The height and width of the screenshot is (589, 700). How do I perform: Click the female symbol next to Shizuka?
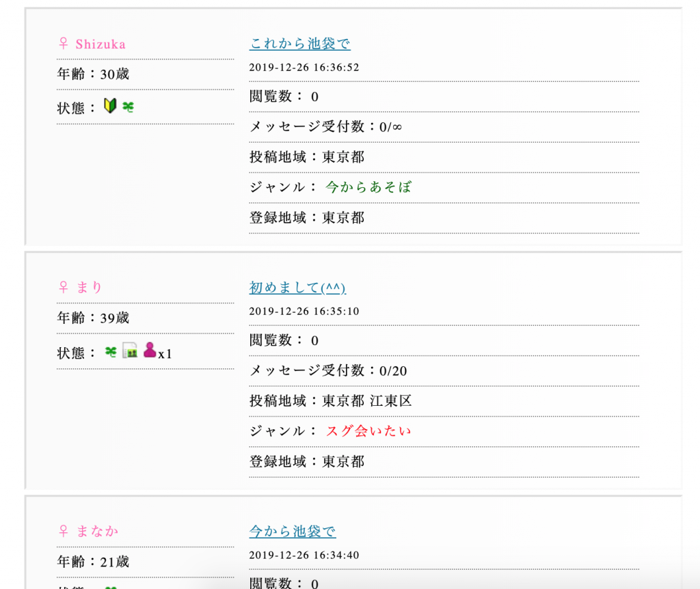click(x=64, y=44)
